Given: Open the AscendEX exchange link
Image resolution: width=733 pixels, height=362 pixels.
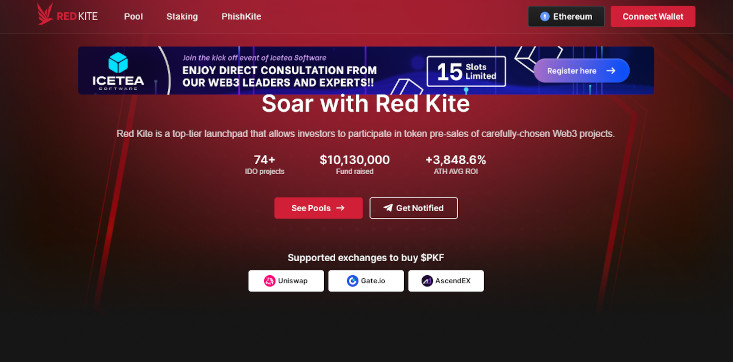Looking at the screenshot, I should click(x=446, y=281).
